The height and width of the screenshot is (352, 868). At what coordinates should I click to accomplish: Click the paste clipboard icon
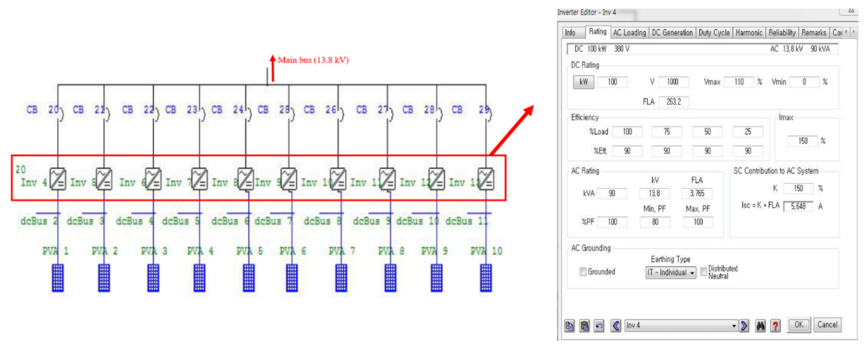[584, 326]
